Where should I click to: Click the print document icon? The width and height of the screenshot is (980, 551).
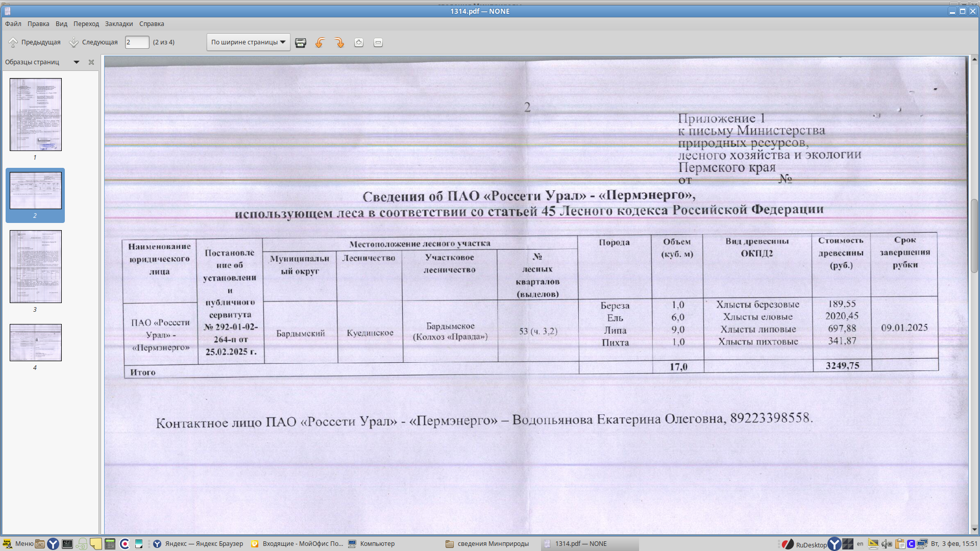click(301, 43)
